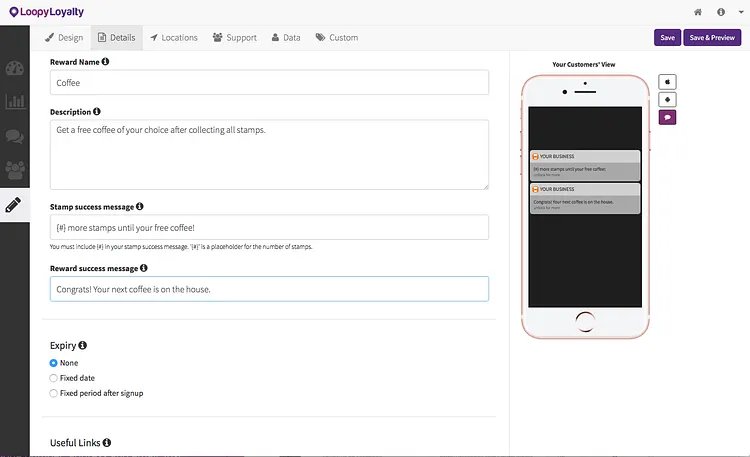This screenshot has height=457, width=750.
Task: Switch preview to Android device view
Action: (x=667, y=100)
